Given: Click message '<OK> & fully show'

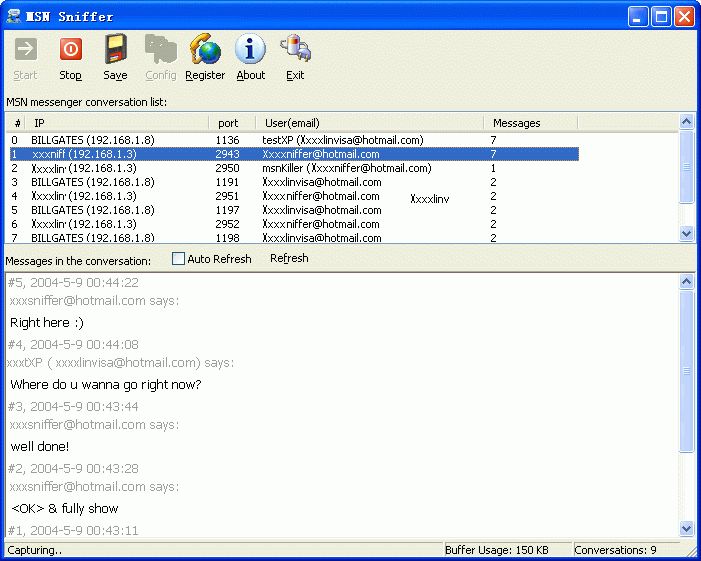Looking at the screenshot, I should tap(64, 508).
